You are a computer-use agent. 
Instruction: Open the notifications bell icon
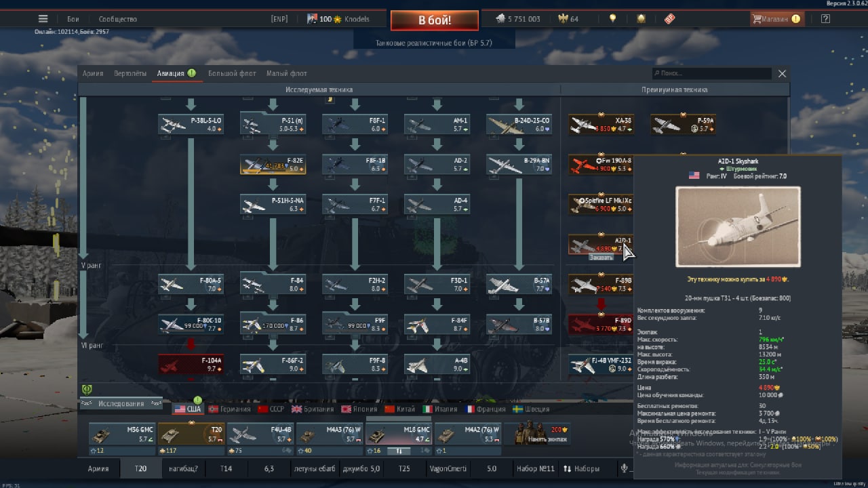(x=641, y=19)
